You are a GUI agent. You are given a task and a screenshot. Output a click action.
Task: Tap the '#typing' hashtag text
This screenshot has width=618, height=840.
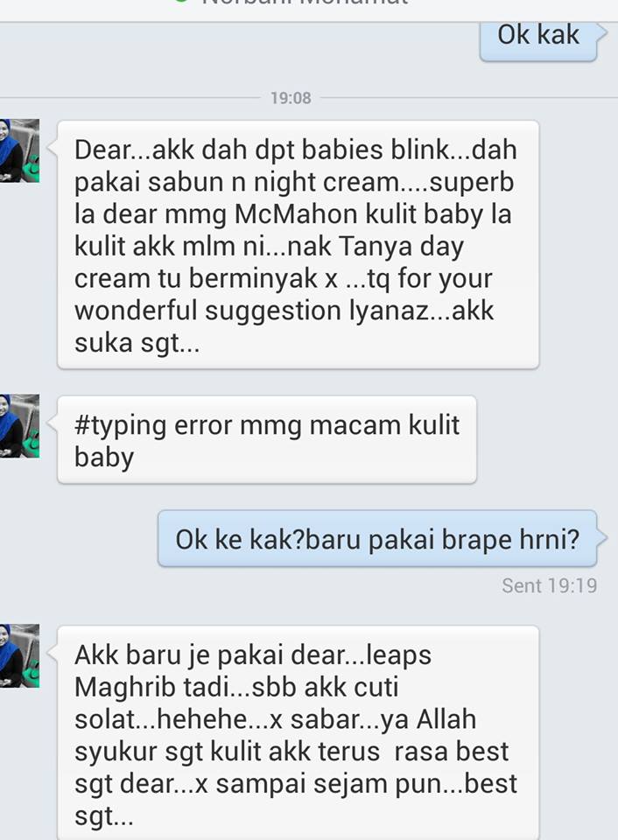click(x=120, y=426)
